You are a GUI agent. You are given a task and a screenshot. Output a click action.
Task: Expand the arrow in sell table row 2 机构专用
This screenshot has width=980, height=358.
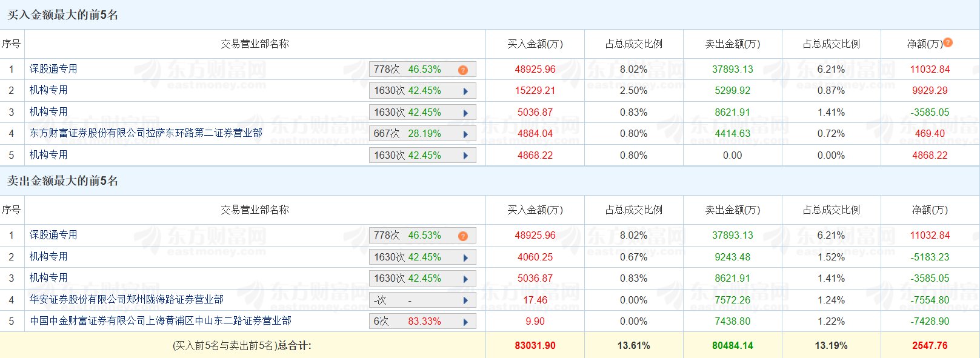click(465, 257)
